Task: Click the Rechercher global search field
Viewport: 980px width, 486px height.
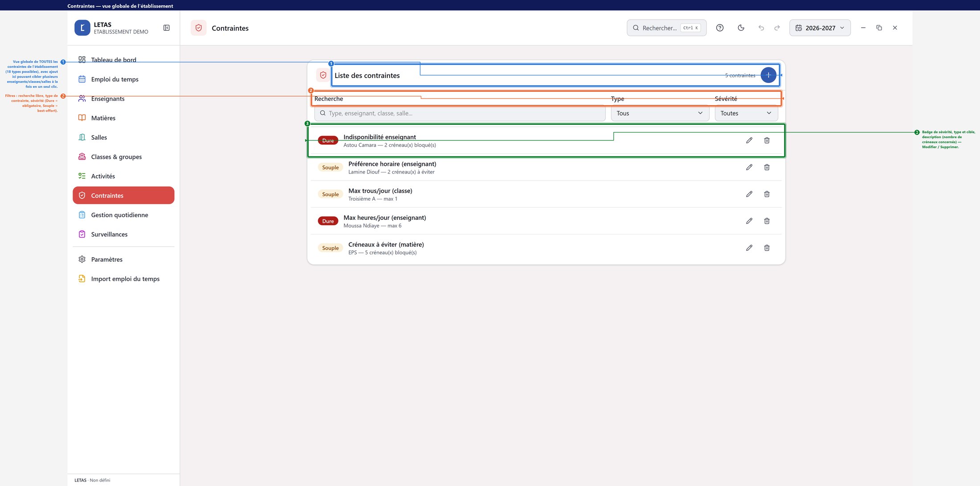Action: point(666,28)
